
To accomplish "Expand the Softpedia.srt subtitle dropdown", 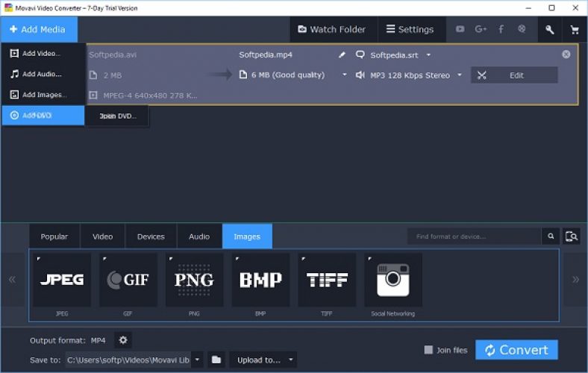I will click(428, 55).
